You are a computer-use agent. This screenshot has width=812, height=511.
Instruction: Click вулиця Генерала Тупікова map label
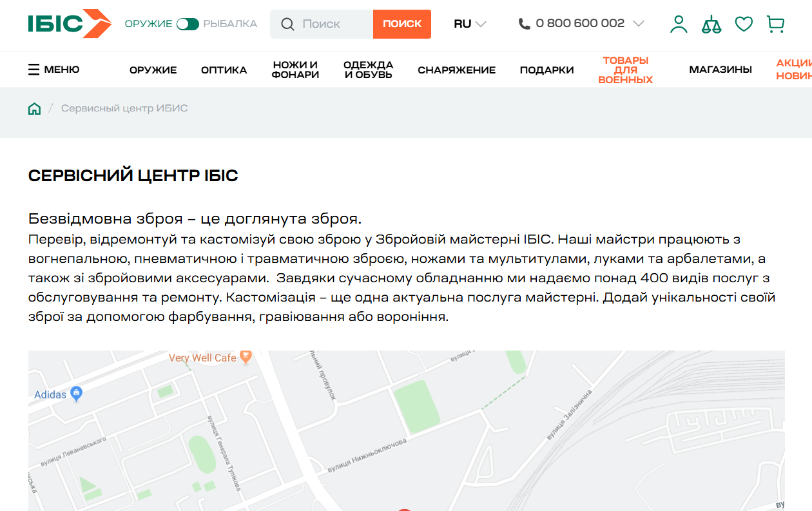[224, 453]
